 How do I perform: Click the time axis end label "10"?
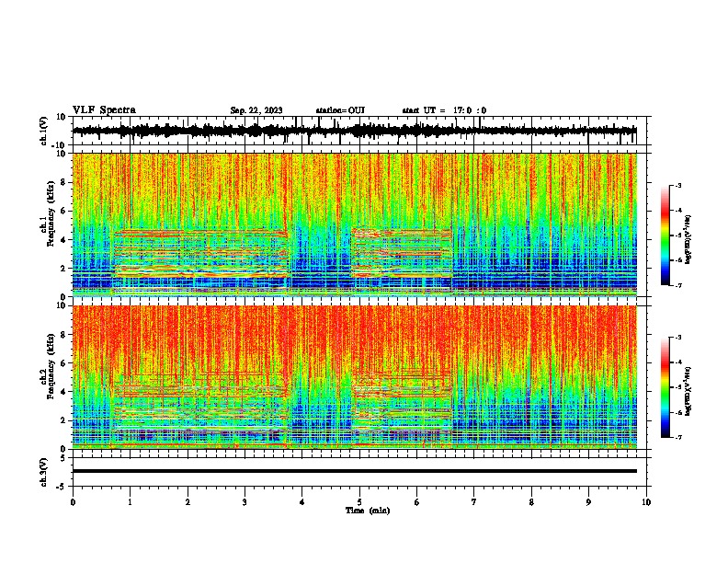(646, 502)
